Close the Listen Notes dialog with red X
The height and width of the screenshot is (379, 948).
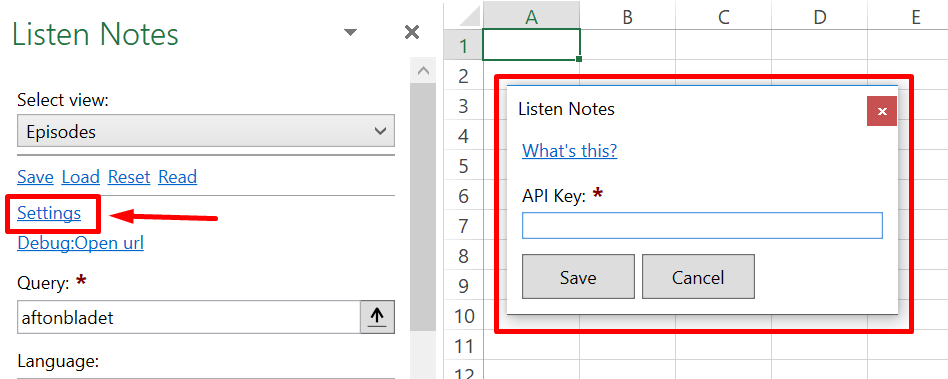click(881, 111)
